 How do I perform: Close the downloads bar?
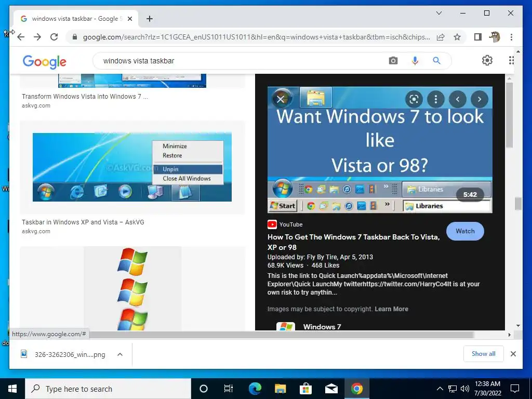point(513,354)
